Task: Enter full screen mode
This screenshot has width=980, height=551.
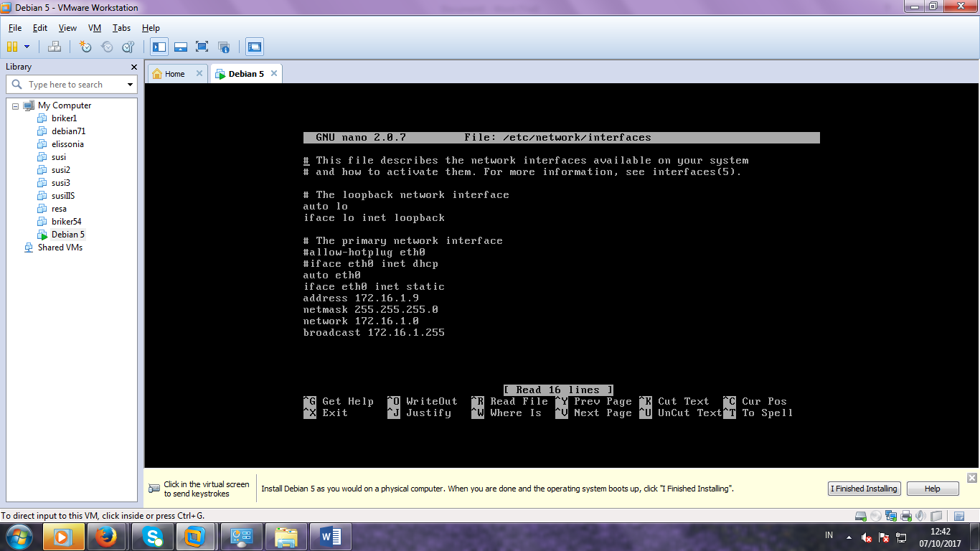Action: (202, 46)
